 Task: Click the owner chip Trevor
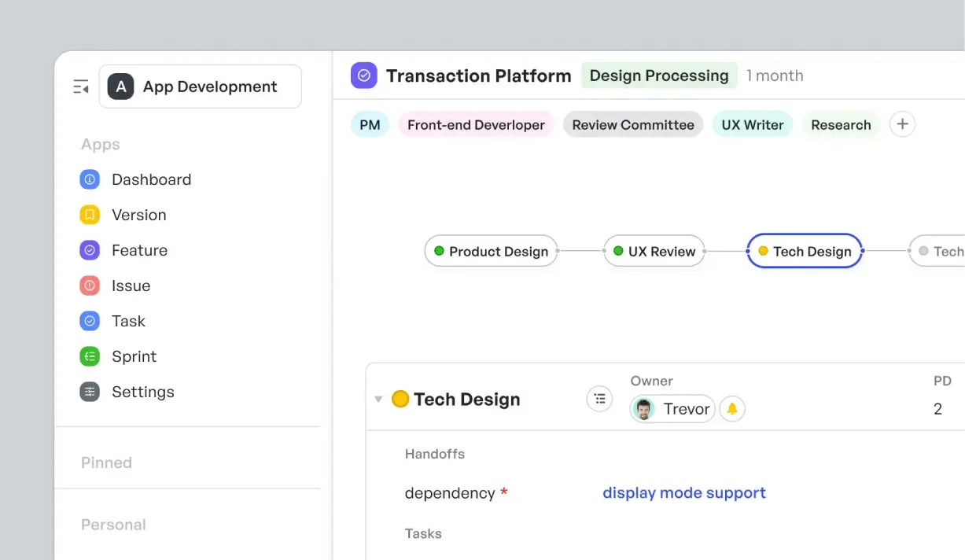click(672, 408)
